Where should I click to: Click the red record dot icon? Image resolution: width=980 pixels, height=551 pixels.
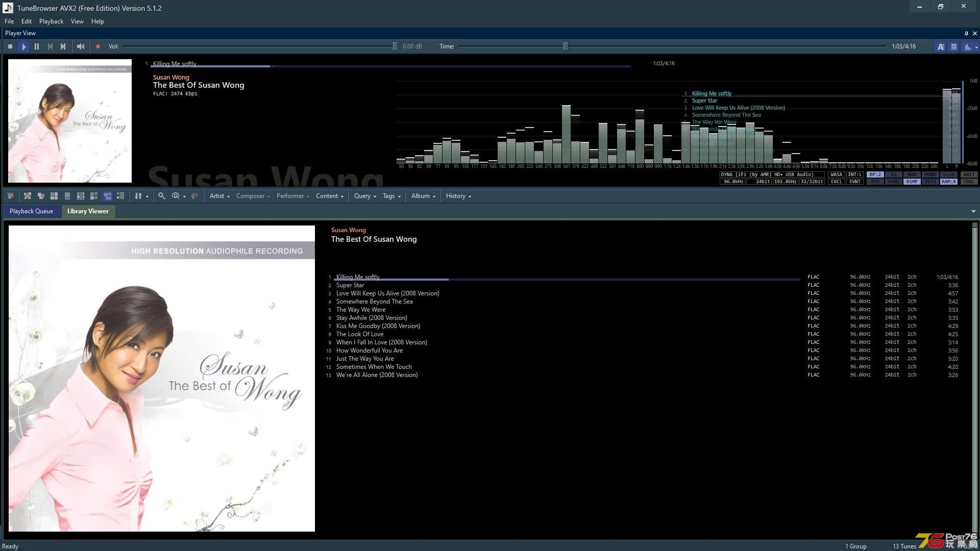(x=98, y=46)
